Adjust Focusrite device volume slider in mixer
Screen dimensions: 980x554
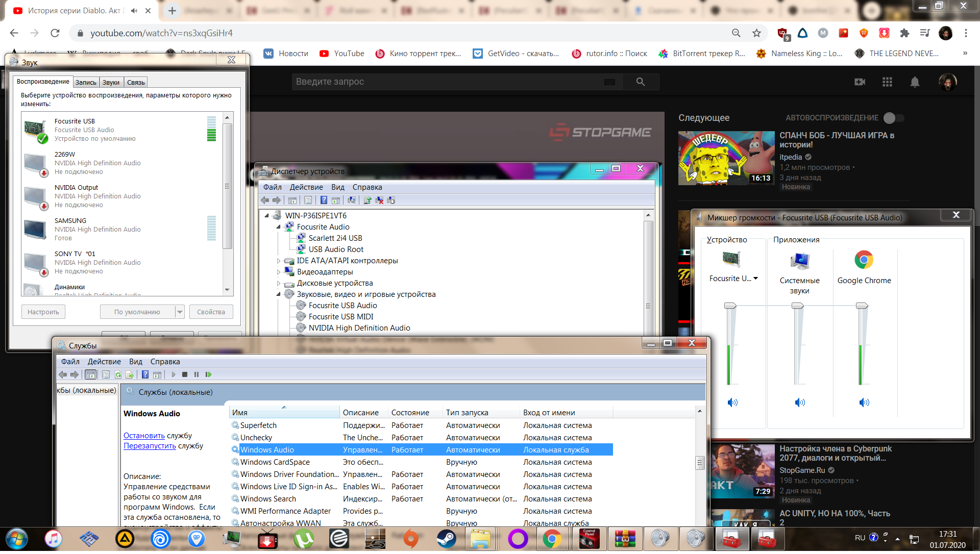[730, 306]
